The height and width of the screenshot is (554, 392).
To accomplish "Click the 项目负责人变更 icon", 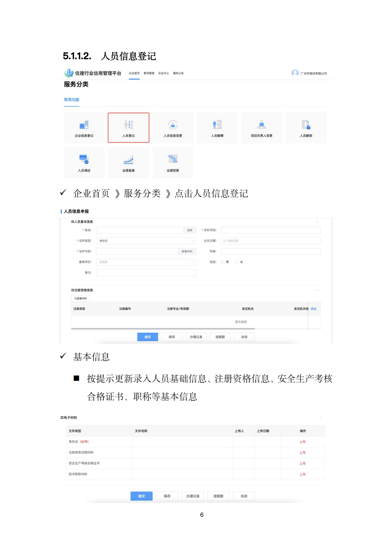I will tap(261, 125).
